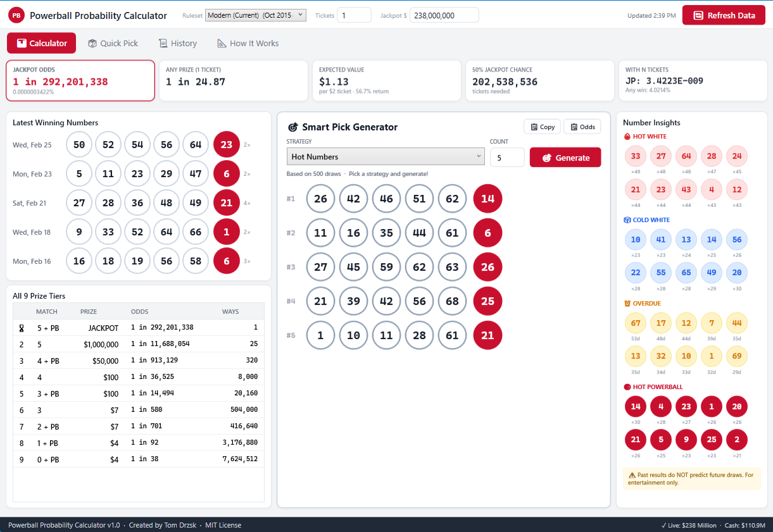Click the Expected Value card
The image size is (773, 532).
(387, 80)
